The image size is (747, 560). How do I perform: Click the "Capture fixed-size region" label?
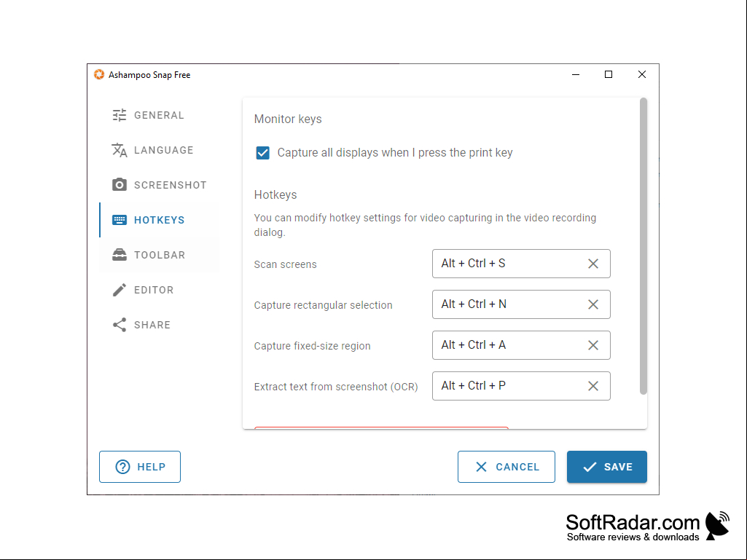312,346
